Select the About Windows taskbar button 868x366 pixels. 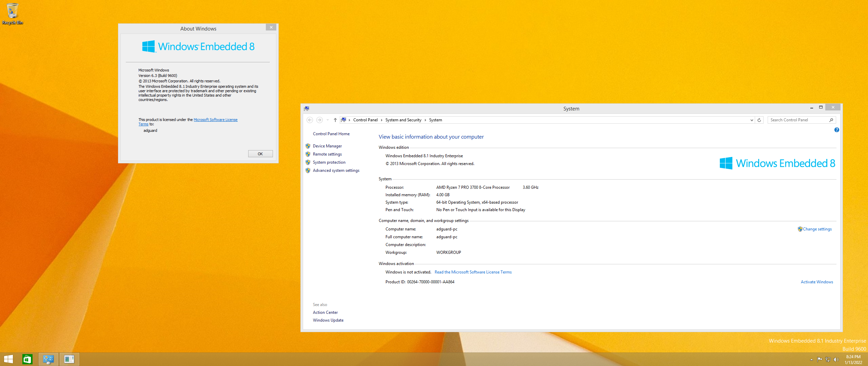click(69, 359)
